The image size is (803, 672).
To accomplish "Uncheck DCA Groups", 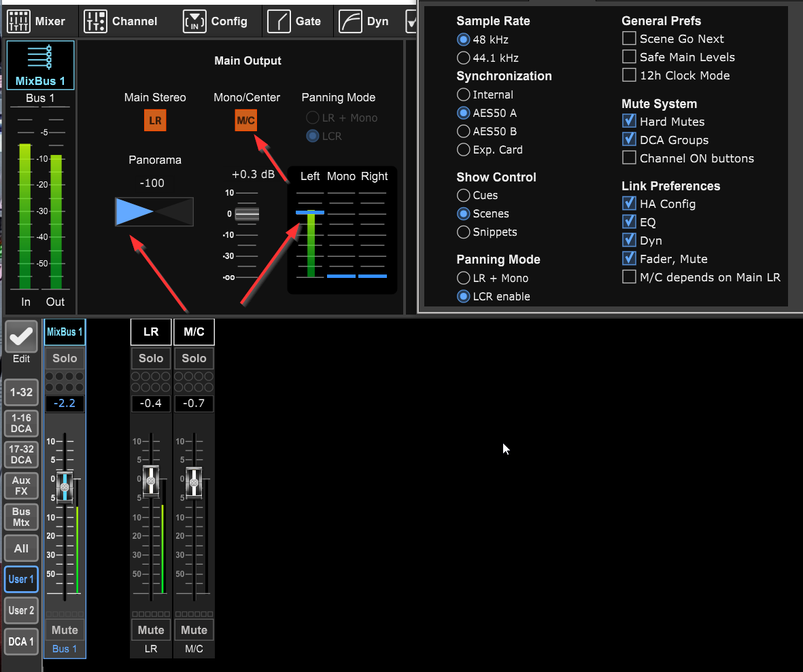I will click(x=629, y=140).
